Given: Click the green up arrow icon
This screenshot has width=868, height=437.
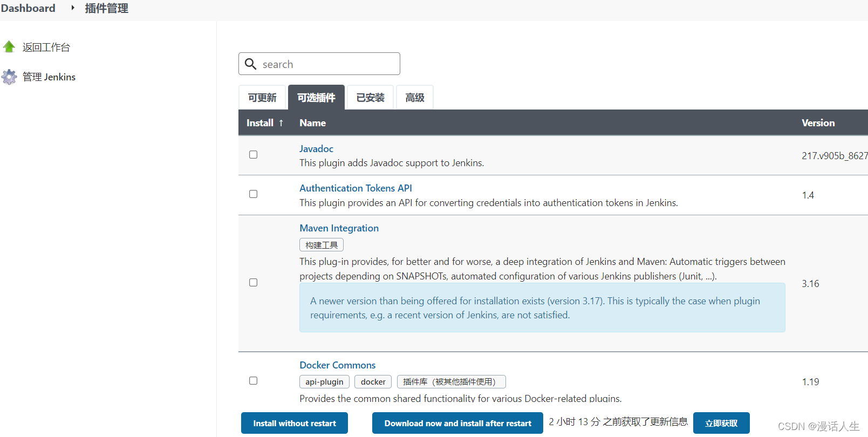Looking at the screenshot, I should click(9, 47).
